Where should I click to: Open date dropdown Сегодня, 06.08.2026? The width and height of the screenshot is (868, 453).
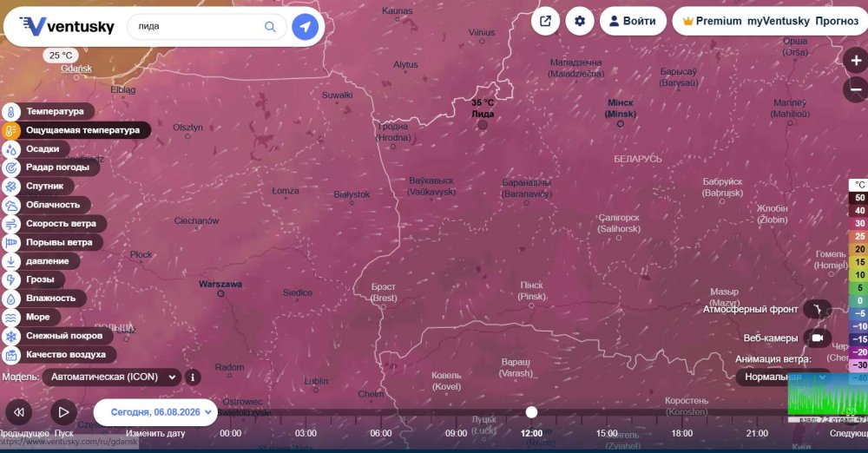coord(155,412)
